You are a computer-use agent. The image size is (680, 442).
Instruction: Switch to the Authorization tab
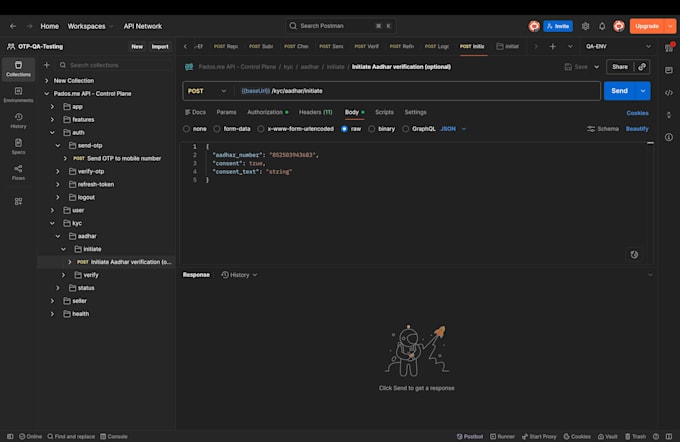(267, 112)
